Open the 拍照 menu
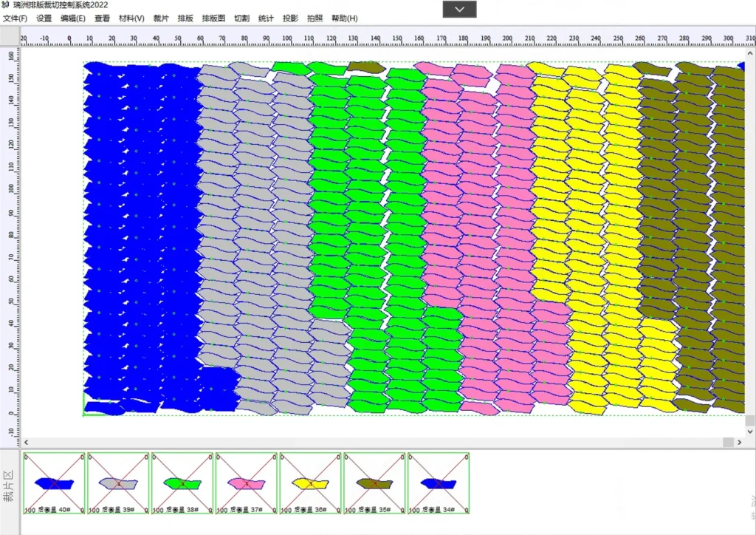756x535 pixels. [315, 18]
